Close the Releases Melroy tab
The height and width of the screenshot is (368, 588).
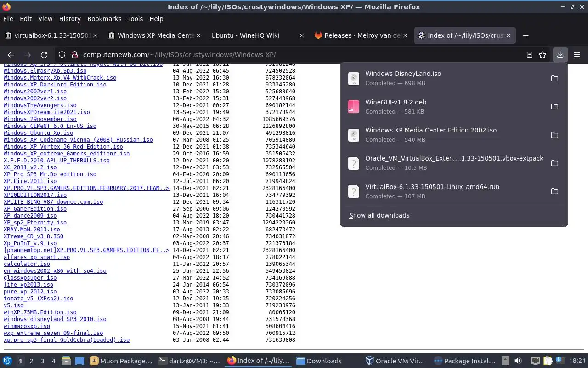pos(405,35)
